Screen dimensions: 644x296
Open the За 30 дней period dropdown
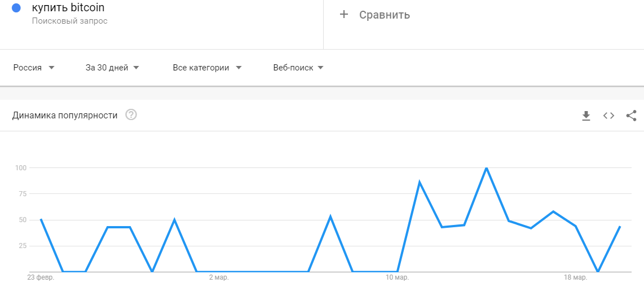pos(113,68)
